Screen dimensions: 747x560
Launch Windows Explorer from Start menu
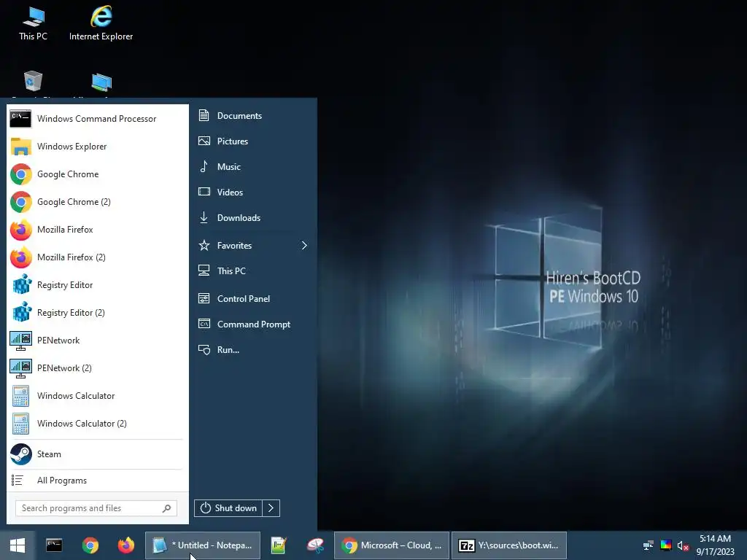click(97, 146)
